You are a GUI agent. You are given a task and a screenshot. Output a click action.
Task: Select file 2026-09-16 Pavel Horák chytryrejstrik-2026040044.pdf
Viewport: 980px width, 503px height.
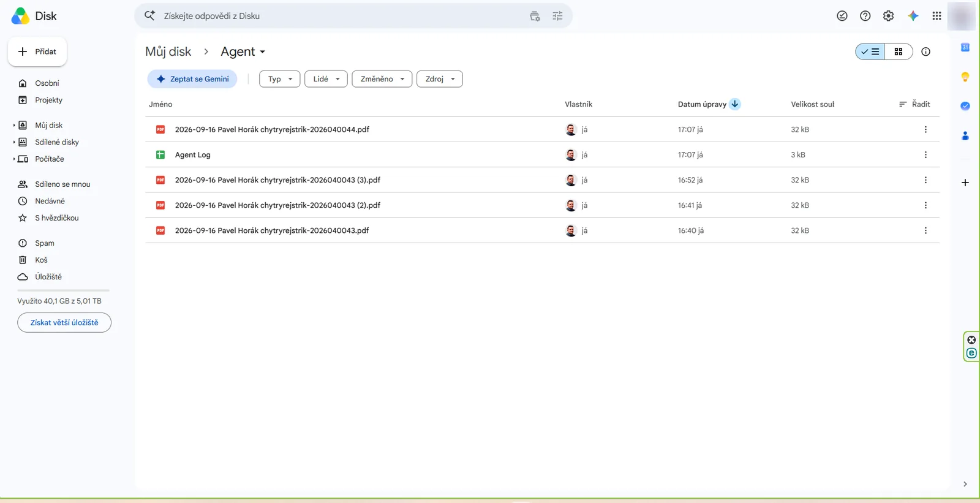click(542, 129)
